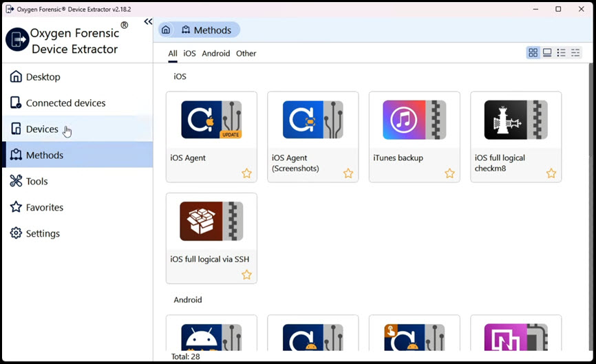The height and width of the screenshot is (364, 596).
Task: Open Connected devices in the sidebar
Action: click(x=78, y=103)
